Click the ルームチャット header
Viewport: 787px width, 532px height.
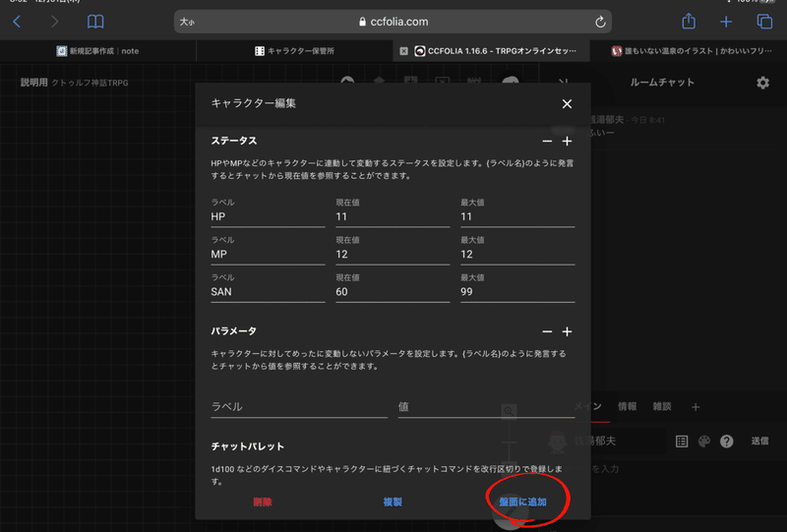point(662,83)
